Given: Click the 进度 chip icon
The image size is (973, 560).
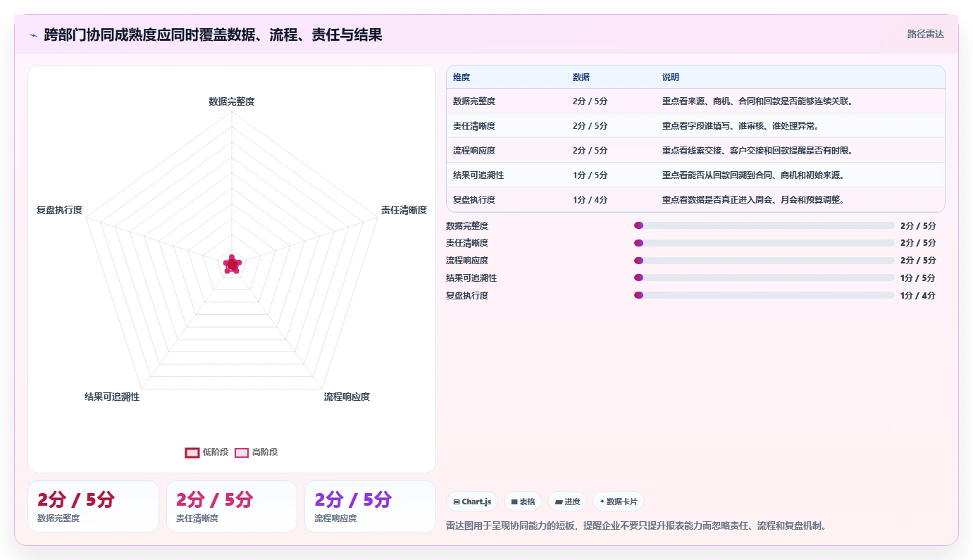Looking at the screenshot, I should coord(559,502).
